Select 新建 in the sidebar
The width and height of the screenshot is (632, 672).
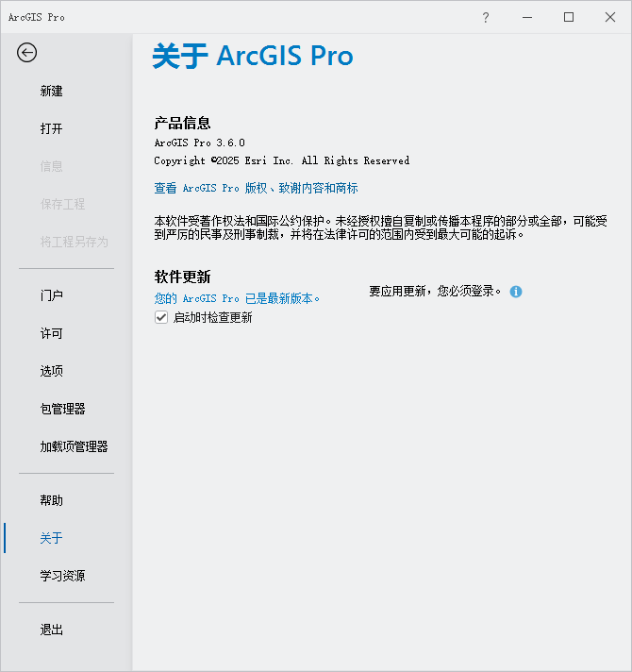click(x=51, y=91)
